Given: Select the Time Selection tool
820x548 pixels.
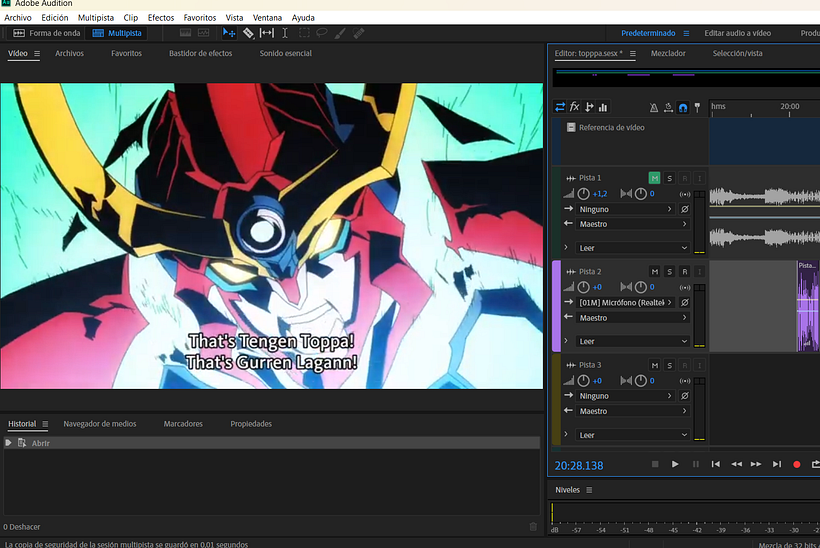Looking at the screenshot, I should tap(285, 33).
